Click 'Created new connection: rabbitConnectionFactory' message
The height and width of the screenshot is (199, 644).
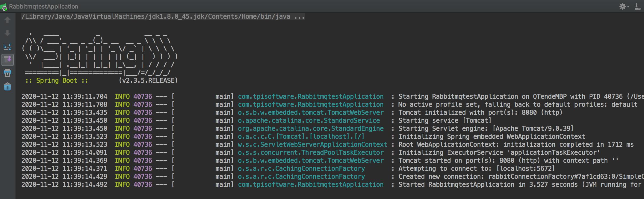(521, 177)
